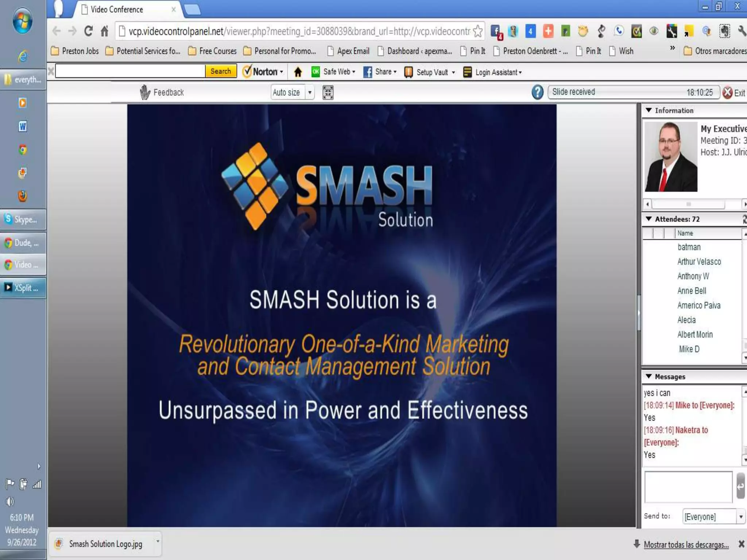
Task: Collapse the Attendees panel triangle
Action: coord(649,219)
